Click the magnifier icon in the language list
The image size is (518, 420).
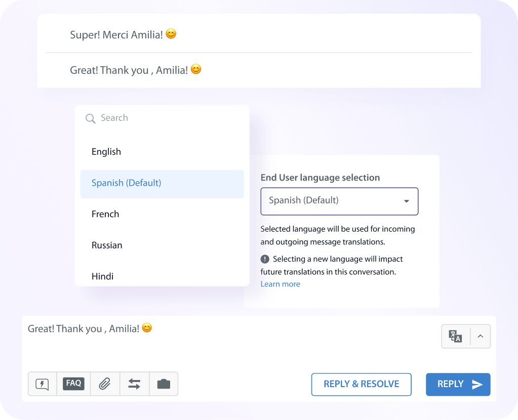point(90,118)
